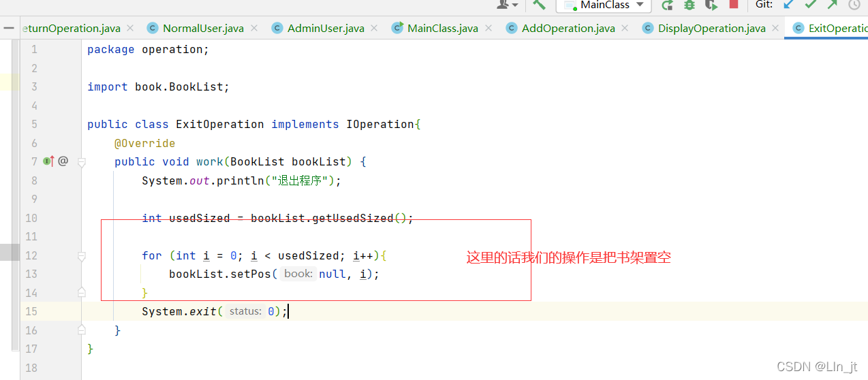This screenshot has width=868, height=380.
Task: Close the AdminUser.java tab
Action: coord(375,28)
